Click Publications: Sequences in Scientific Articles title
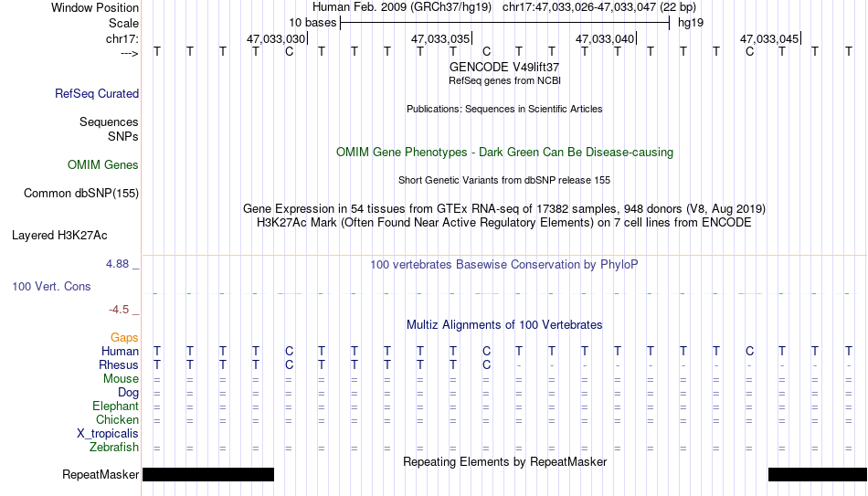This screenshot has height=496, width=868. 504,109
